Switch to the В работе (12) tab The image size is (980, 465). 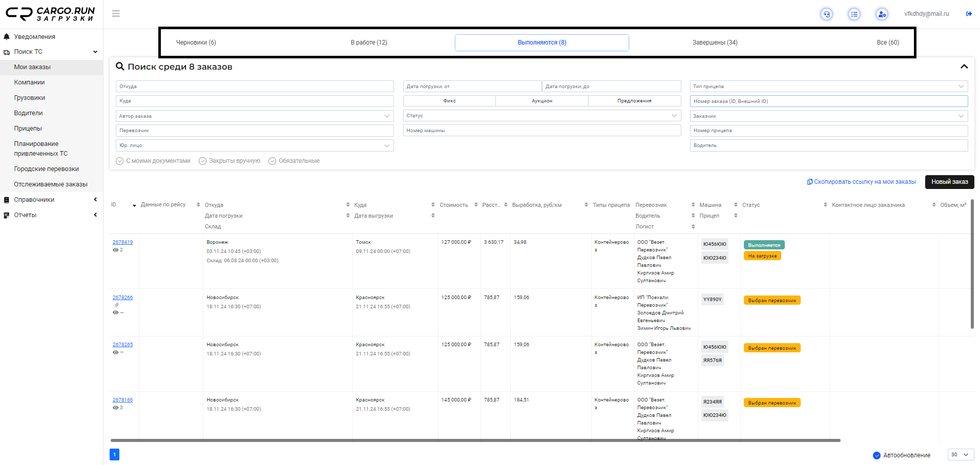pyautogui.click(x=369, y=43)
